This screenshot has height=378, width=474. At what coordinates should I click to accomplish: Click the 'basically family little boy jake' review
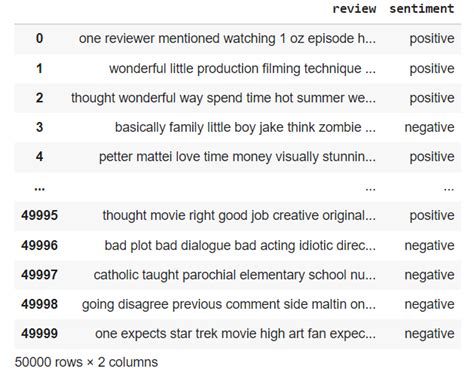(245, 127)
